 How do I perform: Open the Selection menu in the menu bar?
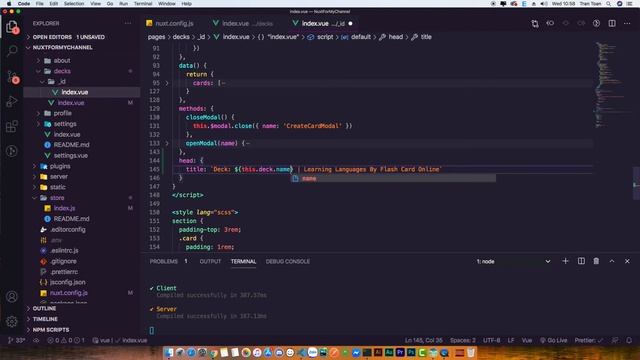click(x=74, y=4)
